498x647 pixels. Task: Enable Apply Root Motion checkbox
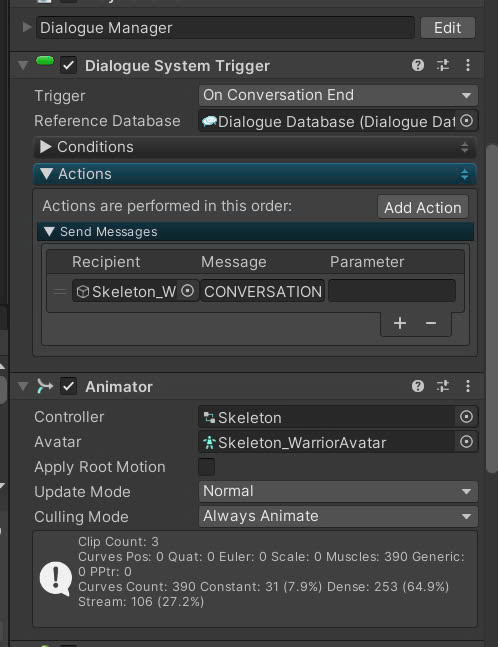[206, 467]
